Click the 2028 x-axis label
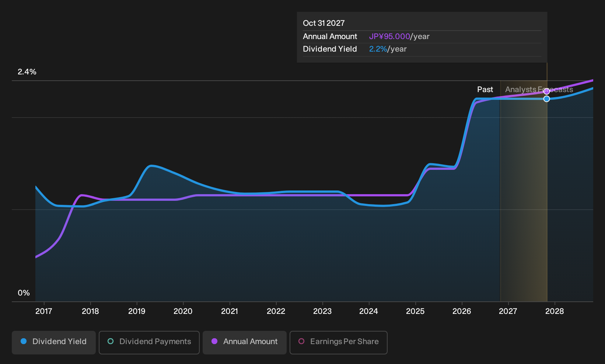Image resolution: width=605 pixels, height=364 pixels. click(x=555, y=311)
